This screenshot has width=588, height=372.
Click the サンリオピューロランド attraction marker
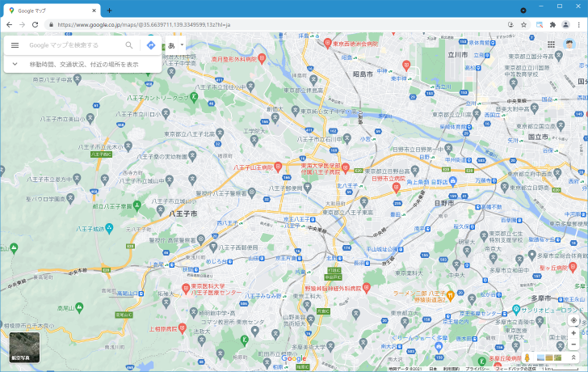coord(516,310)
